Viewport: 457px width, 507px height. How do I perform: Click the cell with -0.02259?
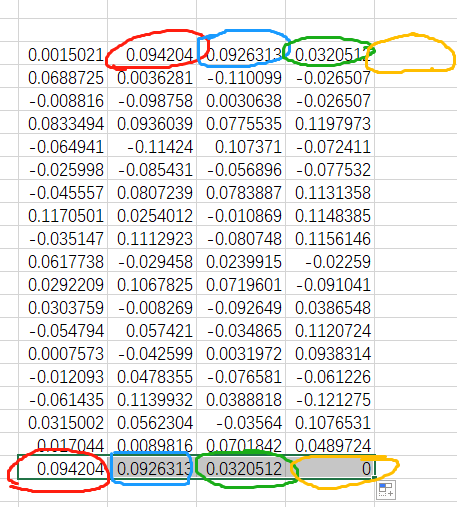click(330, 260)
